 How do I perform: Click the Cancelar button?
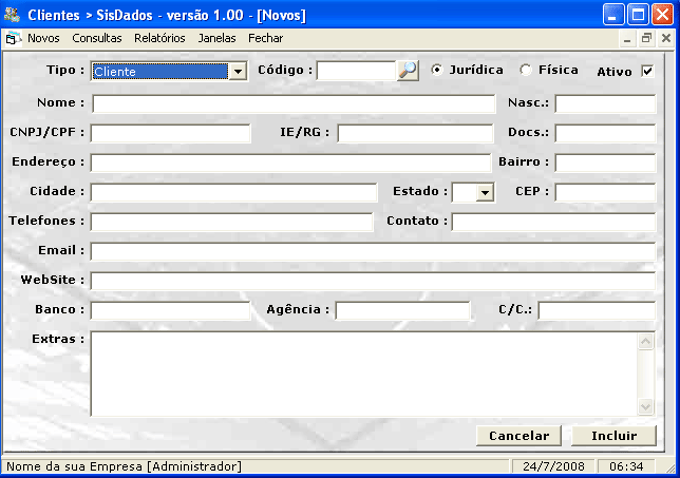(519, 435)
